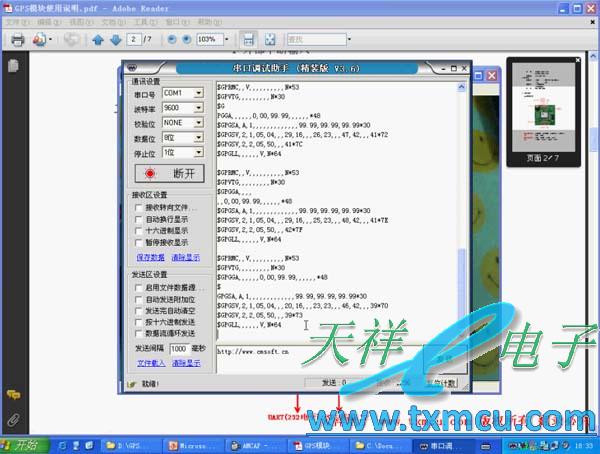Click the 断开 disconnect button

click(x=170, y=174)
